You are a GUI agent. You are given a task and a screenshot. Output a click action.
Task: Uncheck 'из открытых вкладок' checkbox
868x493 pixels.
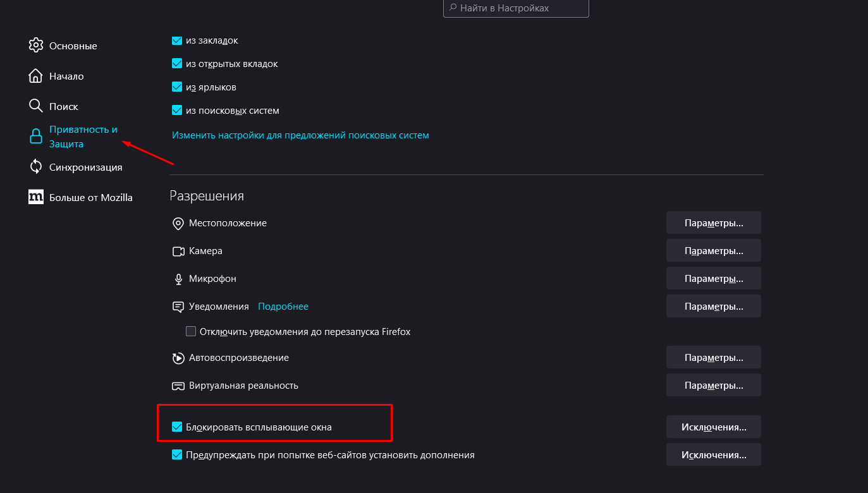[x=177, y=64]
